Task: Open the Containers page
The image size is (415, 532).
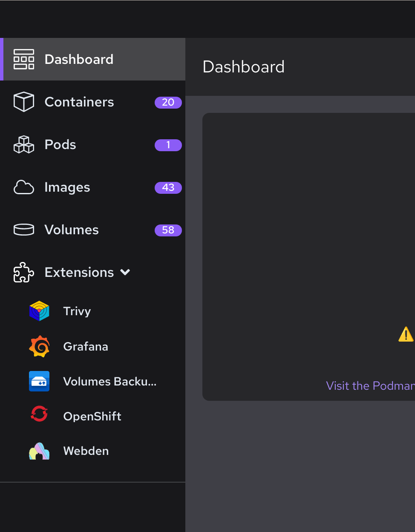Action: tap(79, 102)
